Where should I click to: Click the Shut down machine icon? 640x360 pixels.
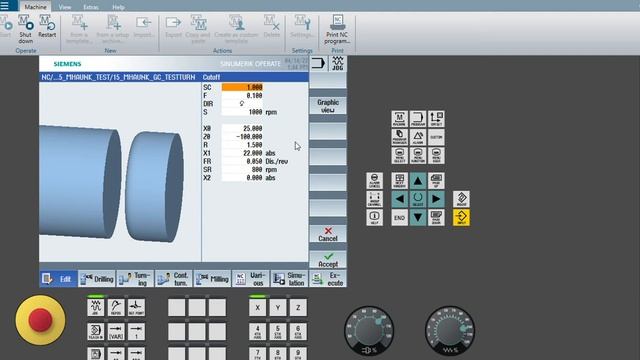(25, 29)
